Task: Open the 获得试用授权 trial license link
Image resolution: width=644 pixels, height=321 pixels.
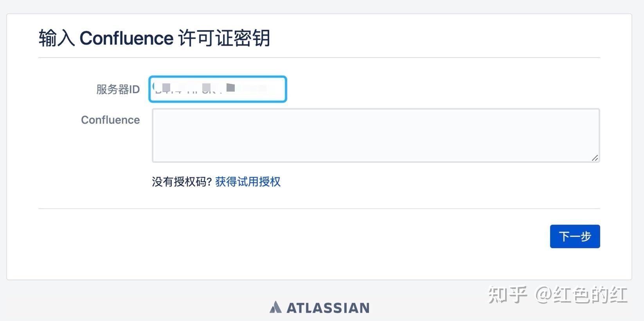Action: [x=248, y=182]
